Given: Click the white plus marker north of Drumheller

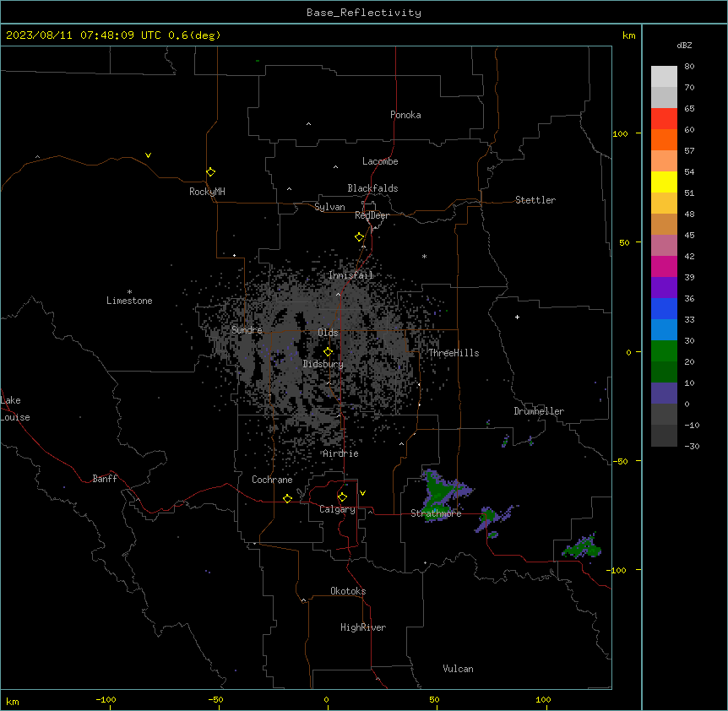Looking at the screenshot, I should 517,317.
